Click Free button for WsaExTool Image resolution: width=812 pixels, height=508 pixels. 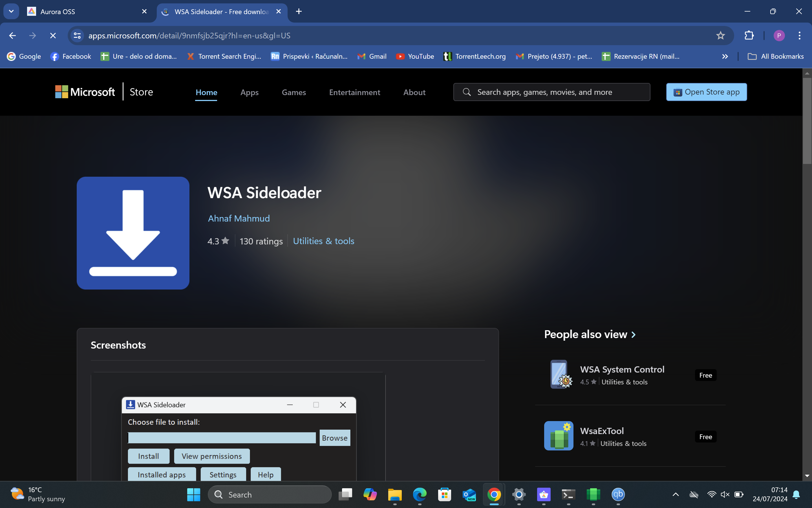705,437
